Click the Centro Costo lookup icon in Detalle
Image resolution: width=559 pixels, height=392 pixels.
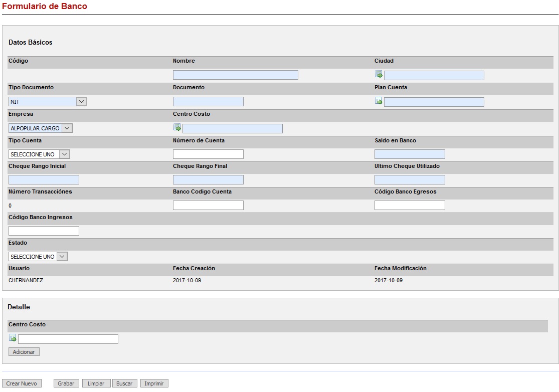tap(13, 338)
